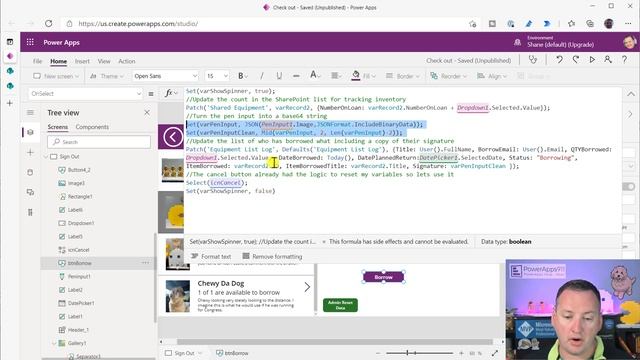
Task: Open the text alignment menu
Action: [336, 76]
